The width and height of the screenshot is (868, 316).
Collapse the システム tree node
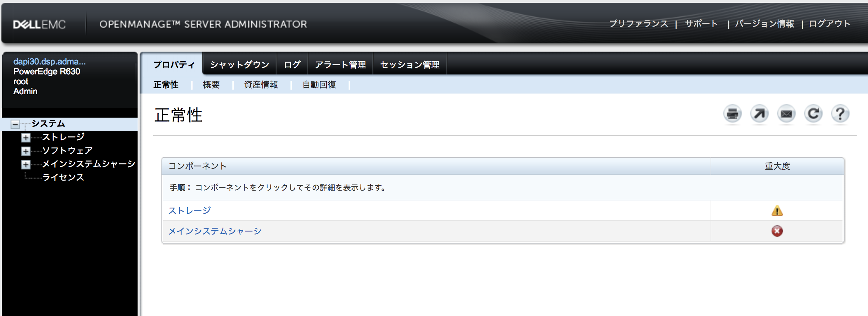(x=15, y=124)
